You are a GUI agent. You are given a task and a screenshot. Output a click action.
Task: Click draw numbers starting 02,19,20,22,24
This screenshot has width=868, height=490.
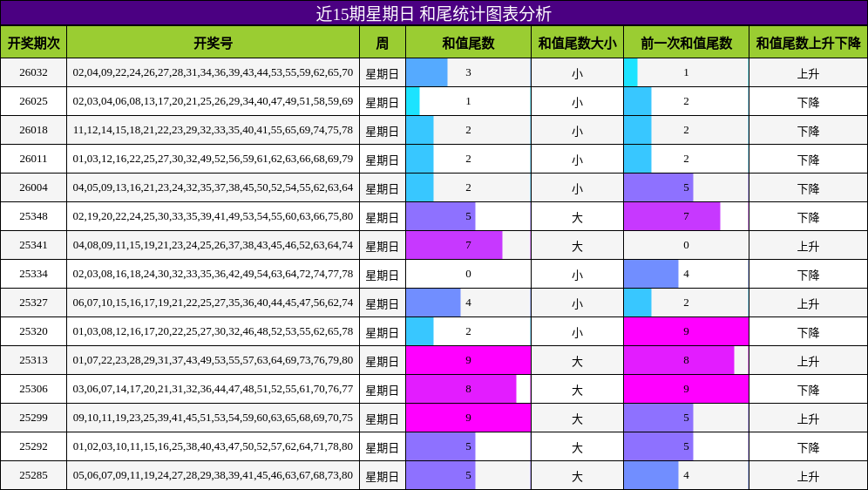tap(214, 216)
